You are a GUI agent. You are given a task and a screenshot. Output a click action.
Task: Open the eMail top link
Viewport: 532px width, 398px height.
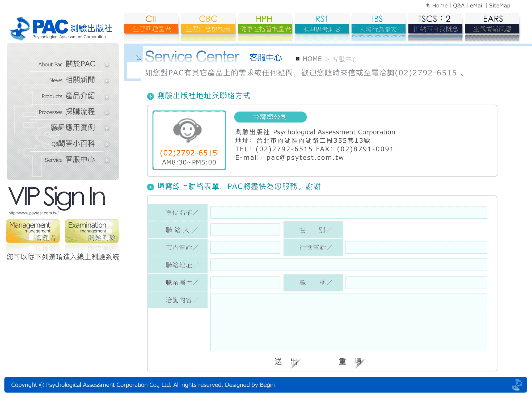[x=477, y=6]
